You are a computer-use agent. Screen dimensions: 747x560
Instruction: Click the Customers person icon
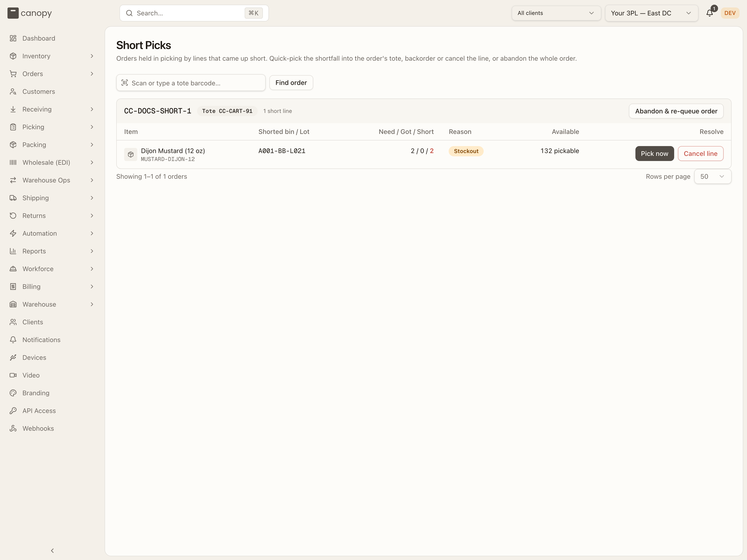click(x=13, y=91)
